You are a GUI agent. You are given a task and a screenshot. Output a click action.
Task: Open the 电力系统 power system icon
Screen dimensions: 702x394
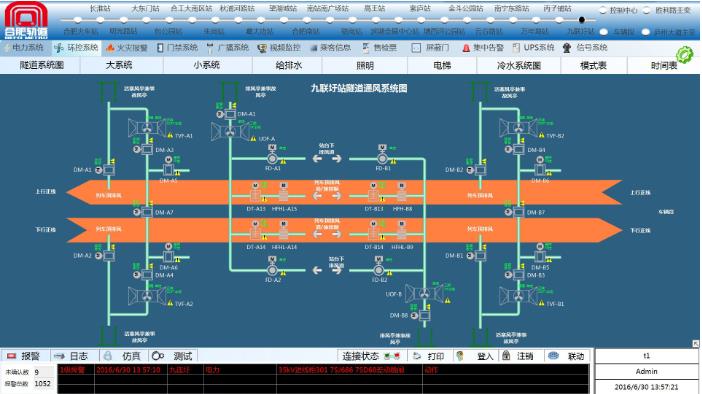click(x=7, y=47)
